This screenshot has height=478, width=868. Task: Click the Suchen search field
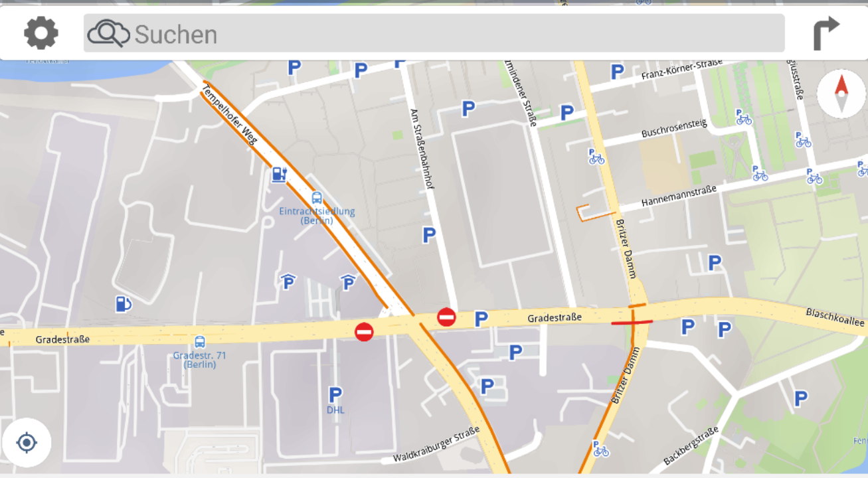point(434,33)
